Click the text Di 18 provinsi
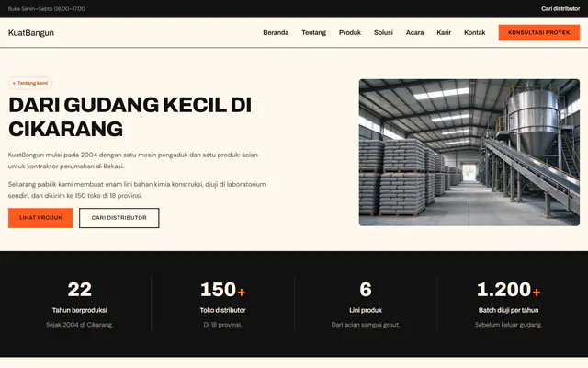This screenshot has width=588, height=368. pos(222,325)
